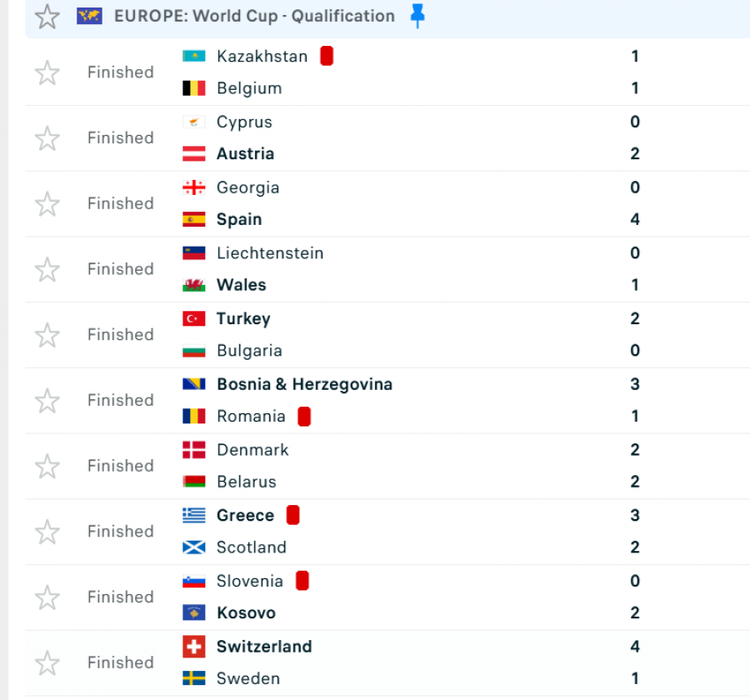Star the Slovenia vs Kosovo match
Viewport: 750px width, 700px height.
point(47,597)
